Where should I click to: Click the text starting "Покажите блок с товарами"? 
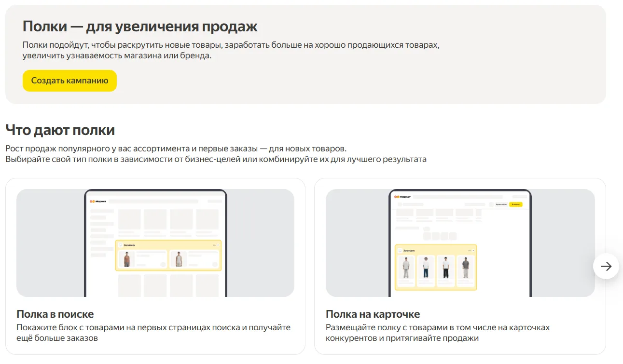[153, 333]
